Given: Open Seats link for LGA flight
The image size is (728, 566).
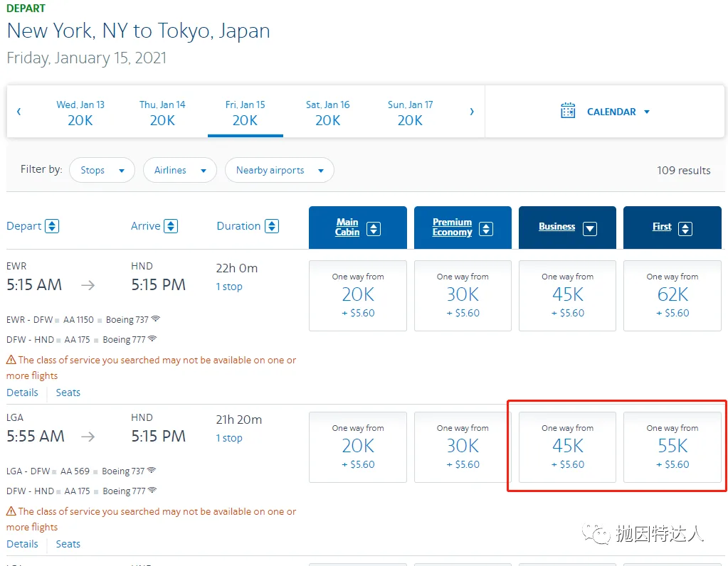Looking at the screenshot, I should 68,544.
